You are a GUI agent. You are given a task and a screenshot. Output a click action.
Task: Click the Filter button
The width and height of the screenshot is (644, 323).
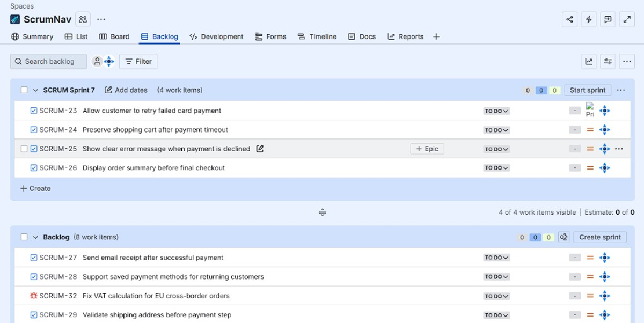138,61
